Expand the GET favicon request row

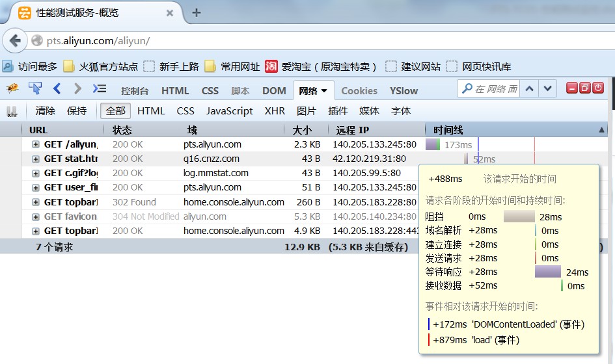click(36, 216)
